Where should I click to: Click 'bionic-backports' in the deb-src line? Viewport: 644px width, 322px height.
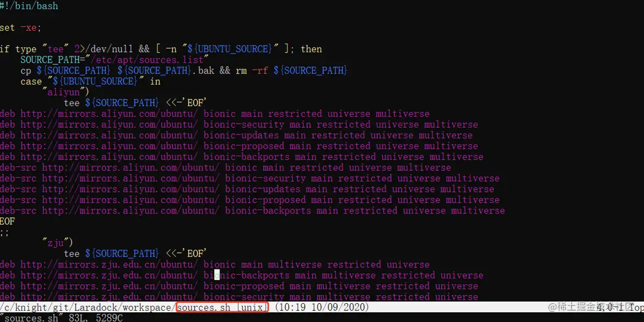tap(268, 210)
